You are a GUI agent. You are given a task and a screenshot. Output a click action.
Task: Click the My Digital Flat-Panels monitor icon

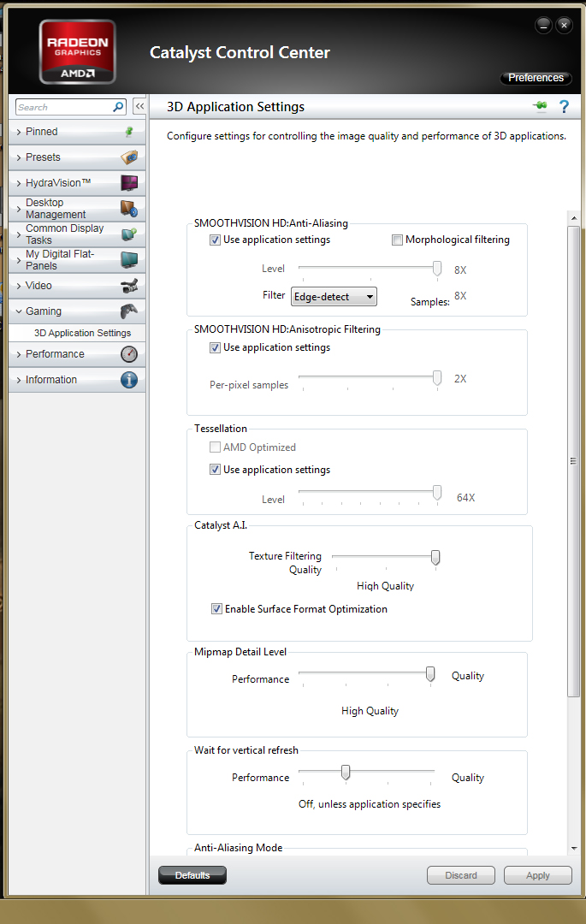tap(129, 260)
